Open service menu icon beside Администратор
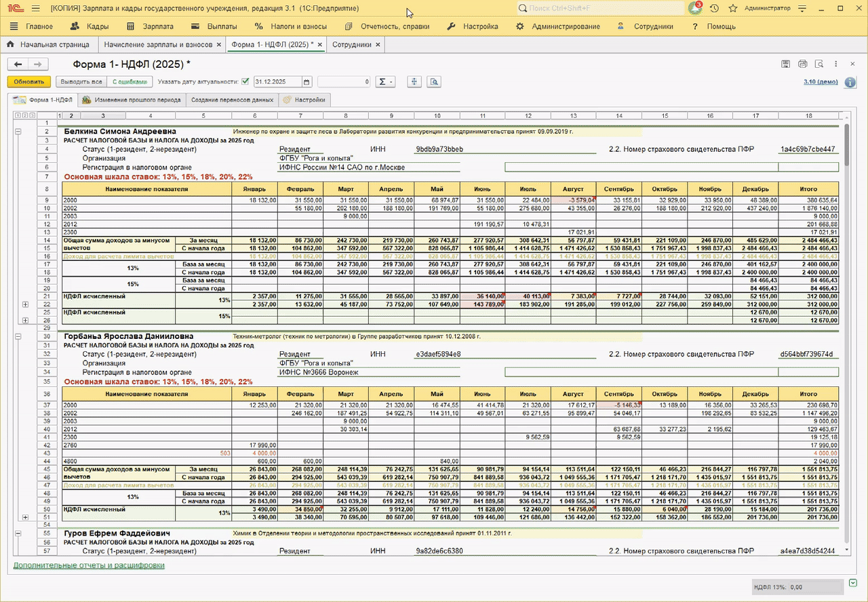Image resolution: width=868 pixels, height=602 pixels. (803, 8)
